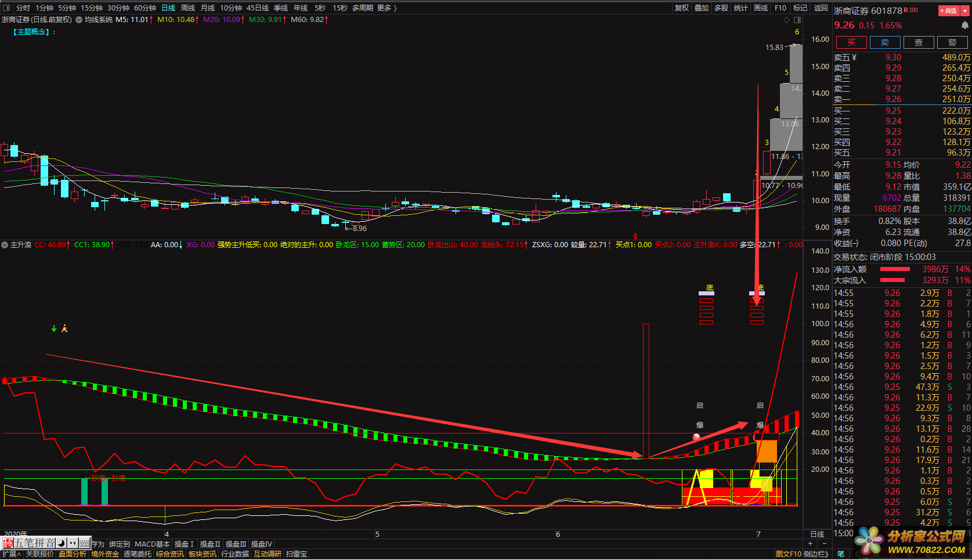Click the diamond icon above the chart
The width and height of the screenshot is (972, 560).
coord(787,20)
